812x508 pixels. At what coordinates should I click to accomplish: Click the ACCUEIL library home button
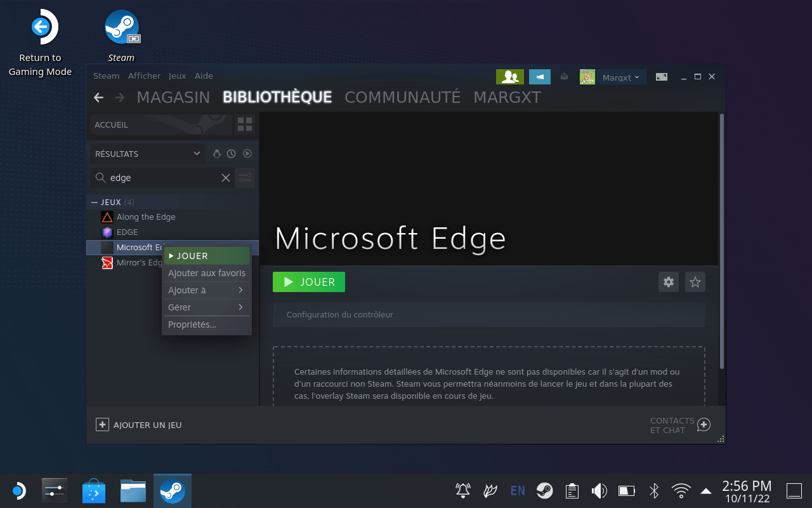(161, 124)
